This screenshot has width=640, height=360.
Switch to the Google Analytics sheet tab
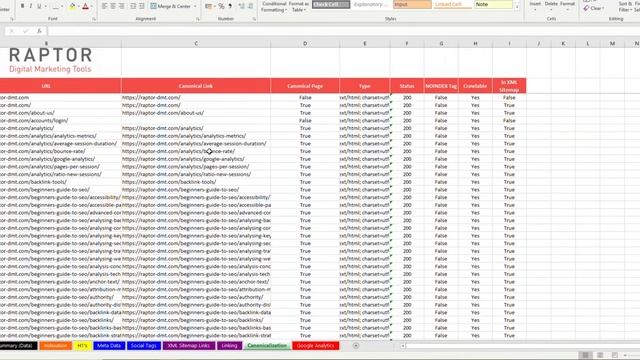[316, 346]
